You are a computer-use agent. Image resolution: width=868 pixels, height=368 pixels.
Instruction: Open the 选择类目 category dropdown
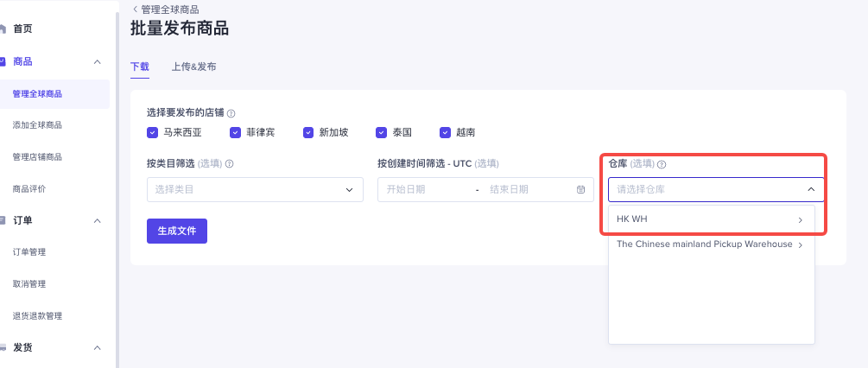[255, 189]
